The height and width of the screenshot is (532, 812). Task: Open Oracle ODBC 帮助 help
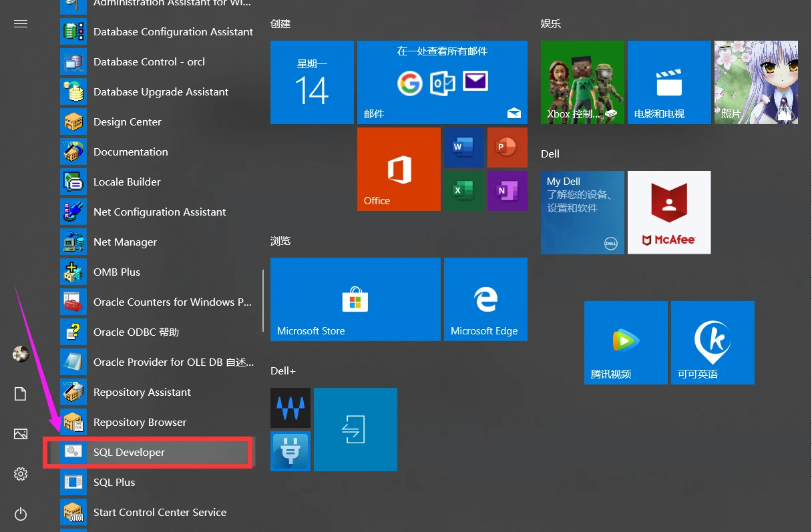[x=158, y=332]
